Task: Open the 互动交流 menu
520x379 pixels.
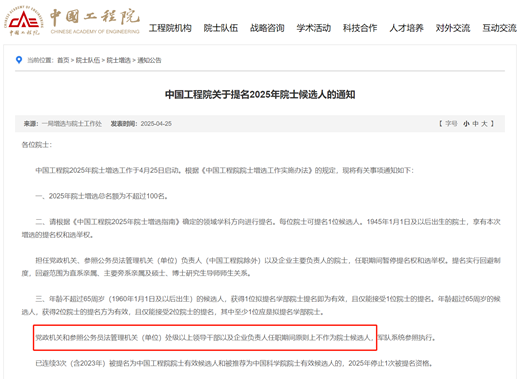Action: pos(499,28)
